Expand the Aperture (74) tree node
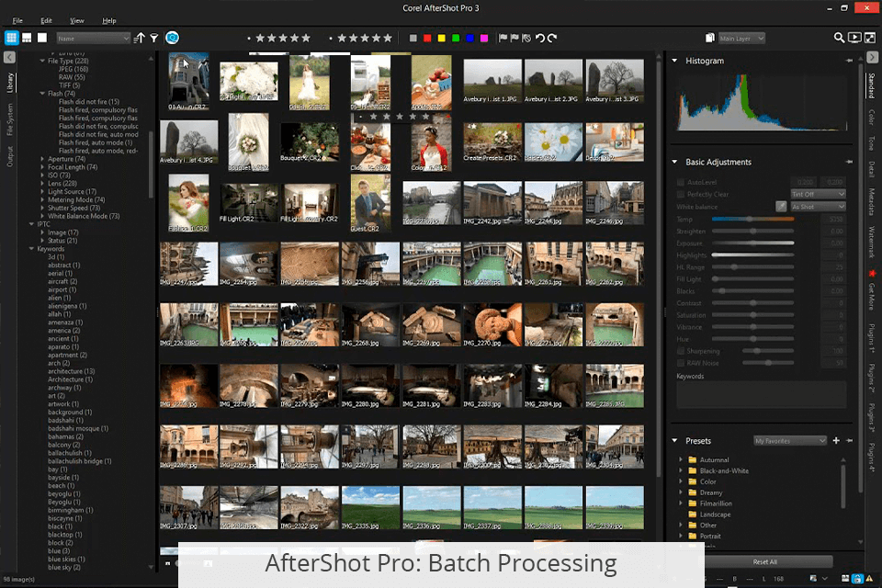This screenshot has height=588, width=882. 42,159
